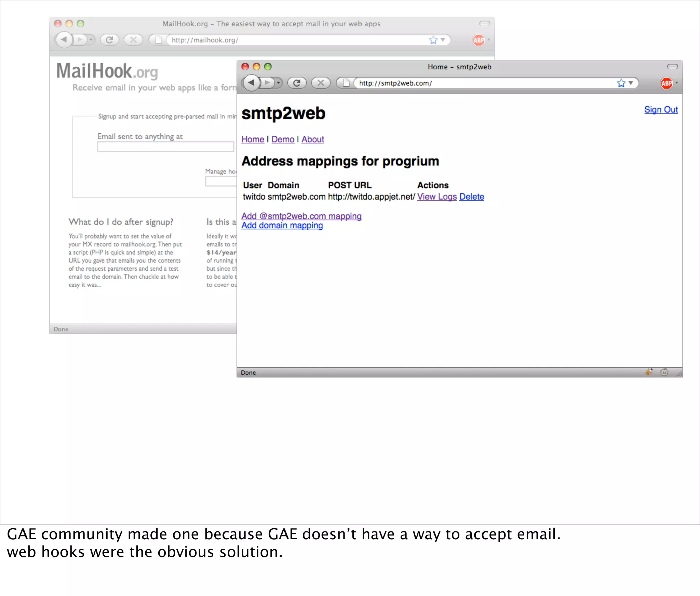Open Adblock Plus dropdown arrow in smtp2web toolbar
Screen dimensions: 700x596
click(x=676, y=83)
